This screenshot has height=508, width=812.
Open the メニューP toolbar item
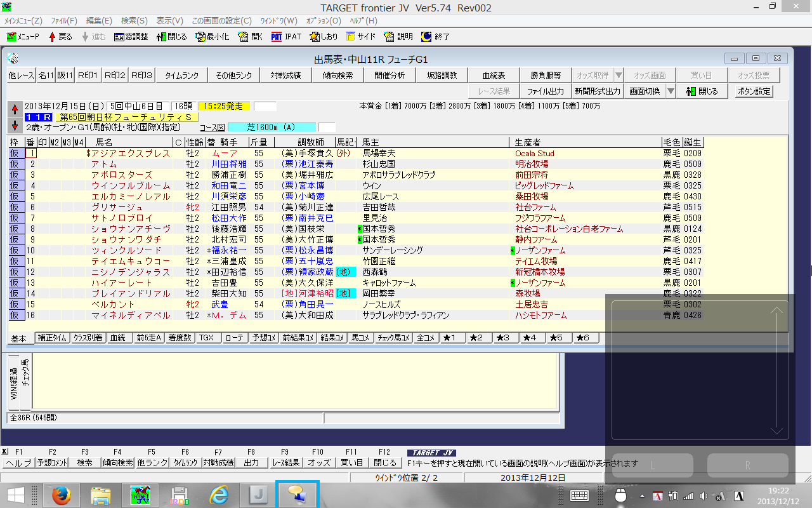23,37
